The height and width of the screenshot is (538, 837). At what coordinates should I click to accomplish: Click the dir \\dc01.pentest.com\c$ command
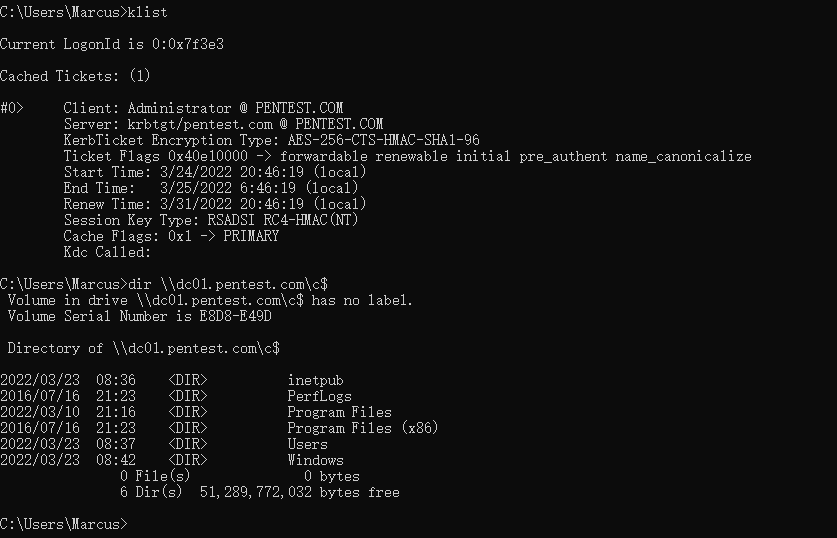click(x=227, y=284)
